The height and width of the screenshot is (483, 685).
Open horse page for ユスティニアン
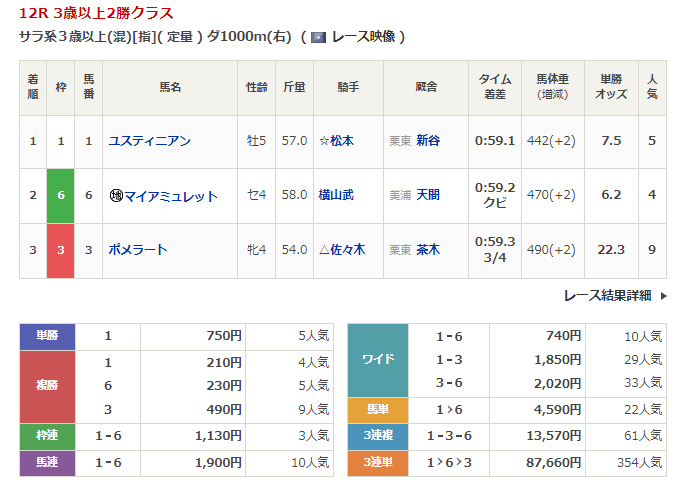pyautogui.click(x=149, y=141)
